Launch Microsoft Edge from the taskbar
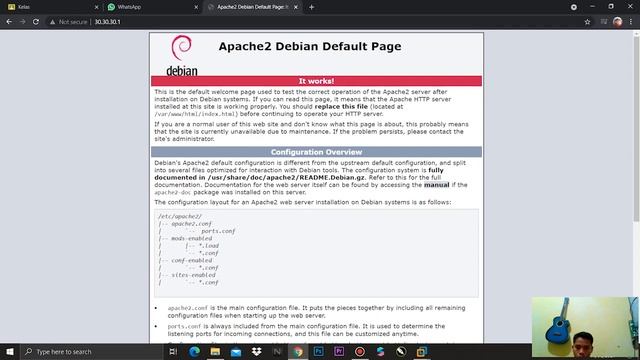 (x=194, y=351)
